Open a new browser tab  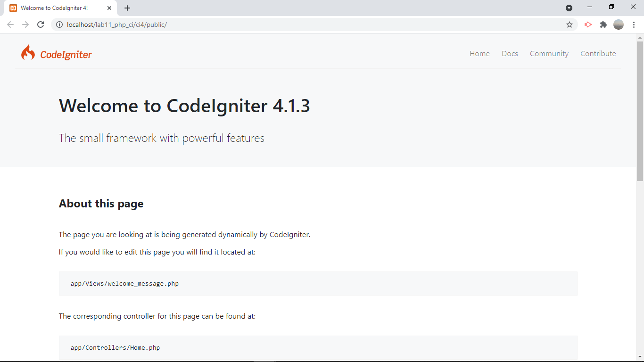127,8
